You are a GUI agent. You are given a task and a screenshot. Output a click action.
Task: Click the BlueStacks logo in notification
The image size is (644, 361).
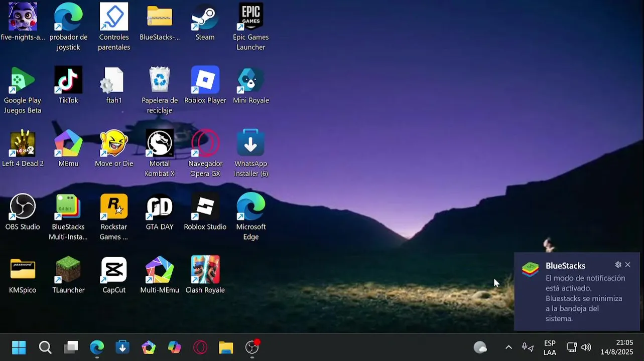pos(530,269)
